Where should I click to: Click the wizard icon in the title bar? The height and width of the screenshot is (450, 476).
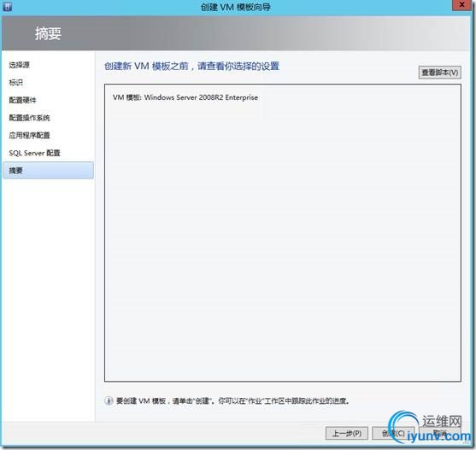pyautogui.click(x=7, y=6)
